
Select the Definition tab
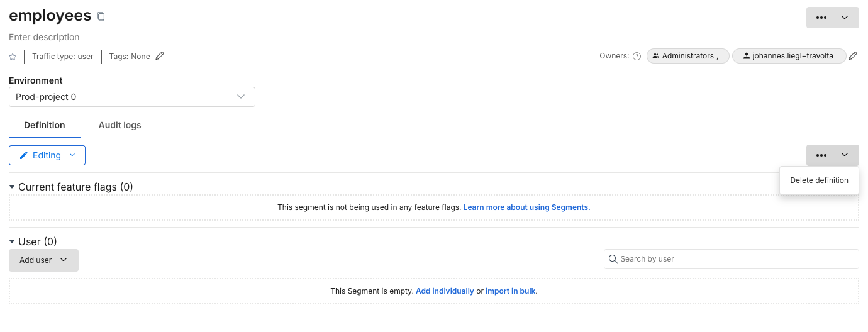tap(45, 125)
